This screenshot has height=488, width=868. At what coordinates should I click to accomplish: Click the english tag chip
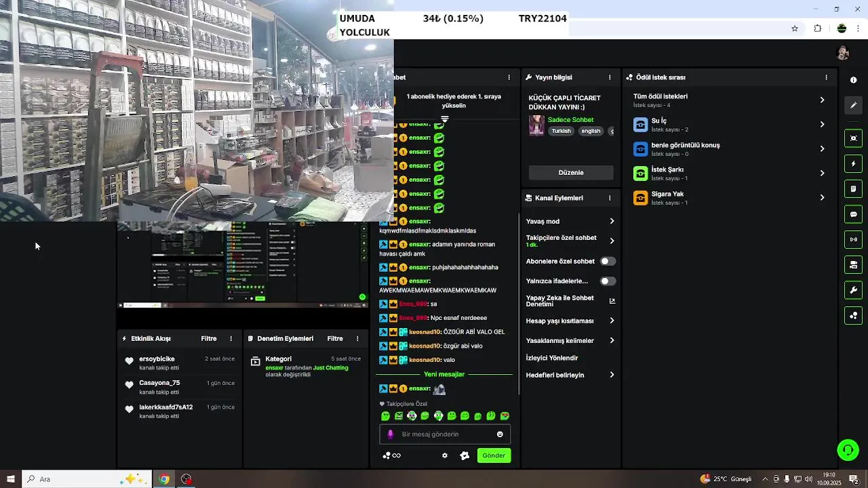(591, 131)
